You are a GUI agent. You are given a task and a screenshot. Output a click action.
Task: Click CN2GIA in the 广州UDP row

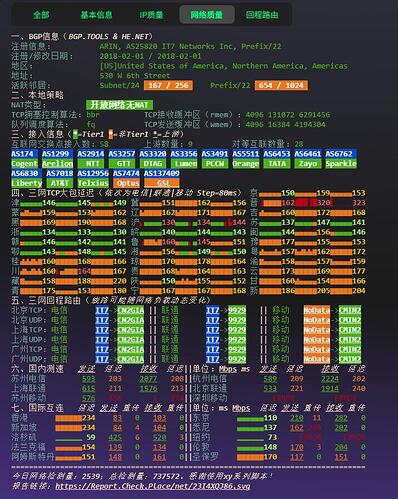click(131, 359)
